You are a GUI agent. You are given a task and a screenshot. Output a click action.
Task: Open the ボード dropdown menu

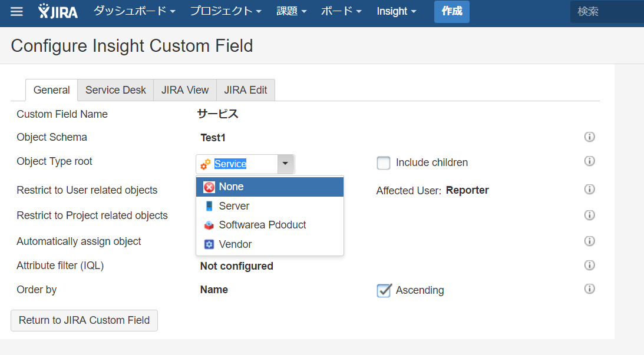(x=341, y=11)
